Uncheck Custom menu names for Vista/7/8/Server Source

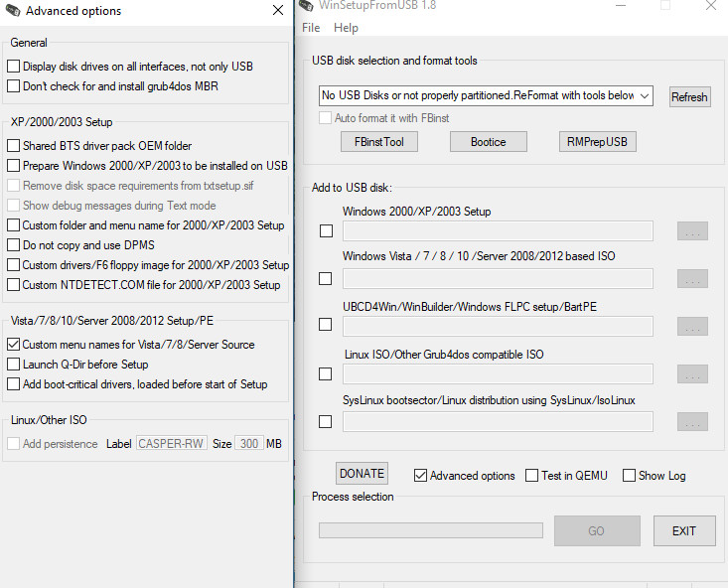point(14,345)
